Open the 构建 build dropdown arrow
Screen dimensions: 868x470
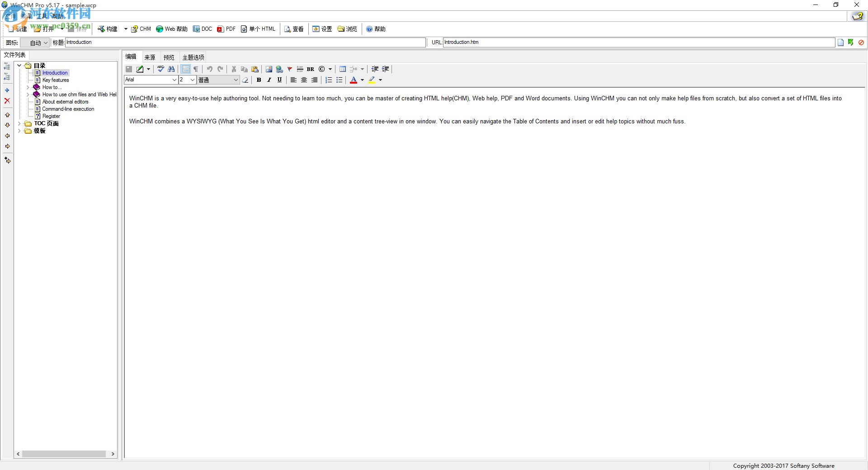tap(126, 29)
